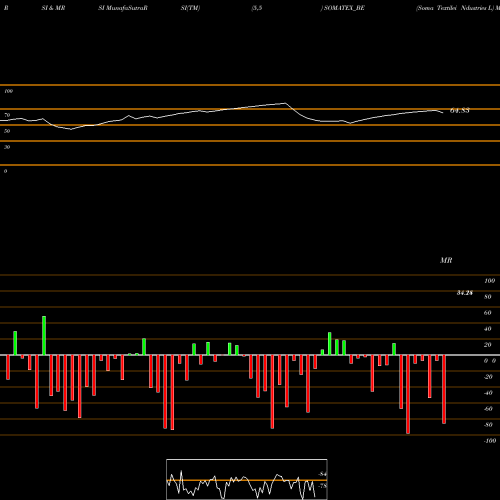Click the 'Soma Textilei Ndustries' company name
This screenshot has height=500, width=500.
point(454,8)
